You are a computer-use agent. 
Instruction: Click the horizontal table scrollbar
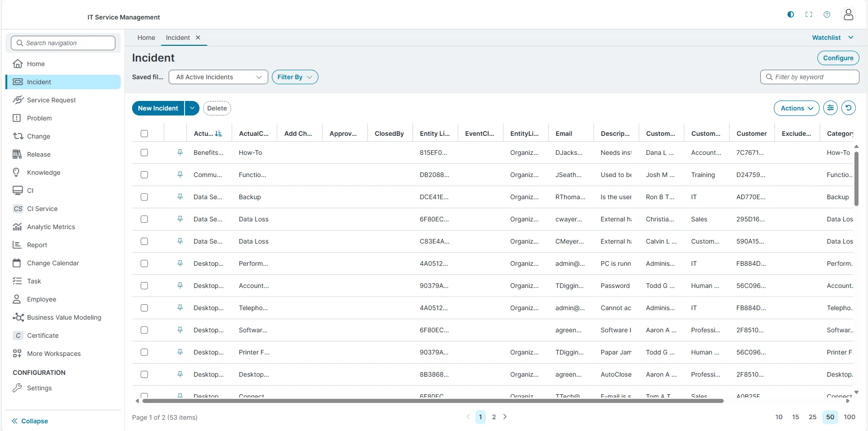tap(433, 401)
